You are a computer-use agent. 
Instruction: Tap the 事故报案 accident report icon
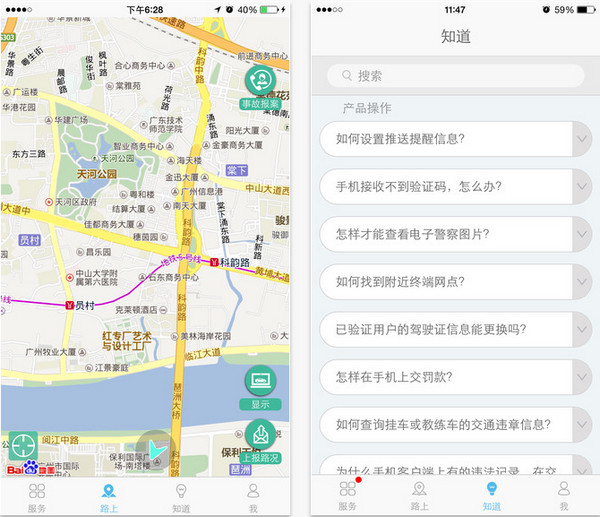tap(261, 81)
